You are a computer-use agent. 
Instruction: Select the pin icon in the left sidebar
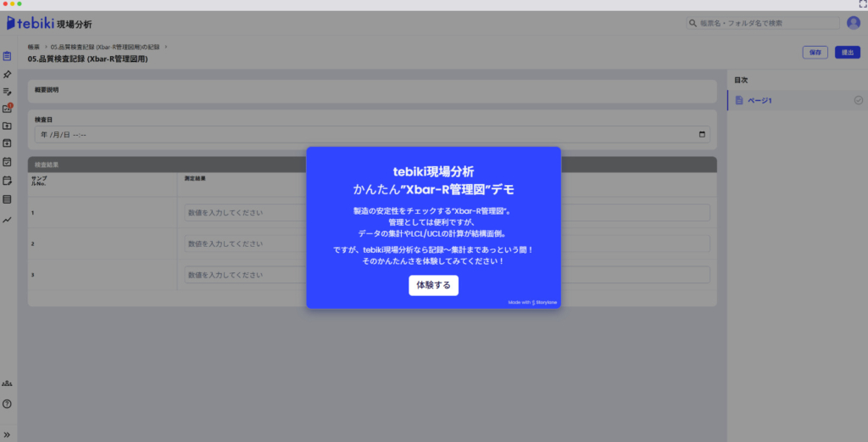8,74
